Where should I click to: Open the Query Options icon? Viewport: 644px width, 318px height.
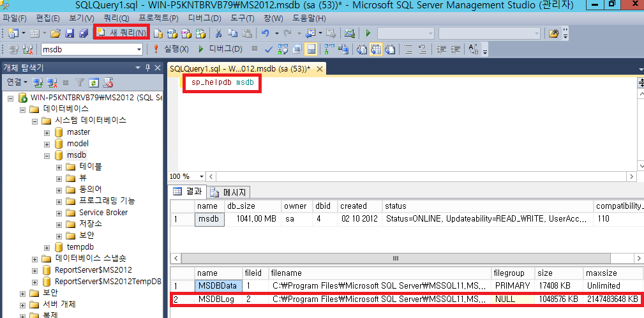click(x=297, y=49)
